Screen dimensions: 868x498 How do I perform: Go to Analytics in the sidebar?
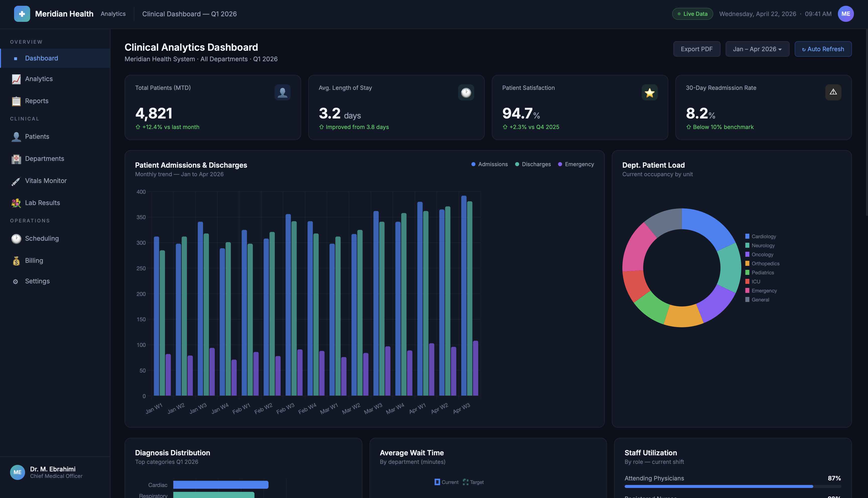pyautogui.click(x=55, y=79)
